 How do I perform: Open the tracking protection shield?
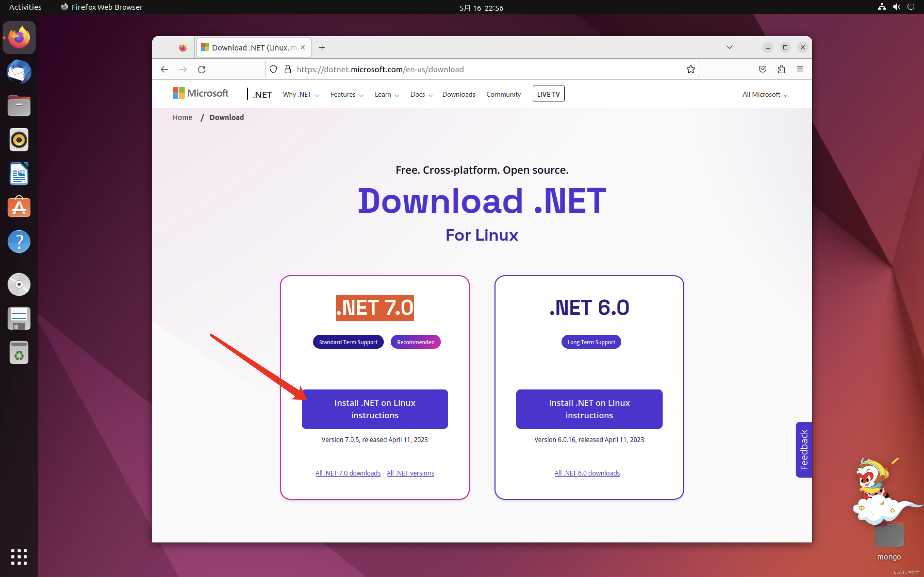[273, 69]
